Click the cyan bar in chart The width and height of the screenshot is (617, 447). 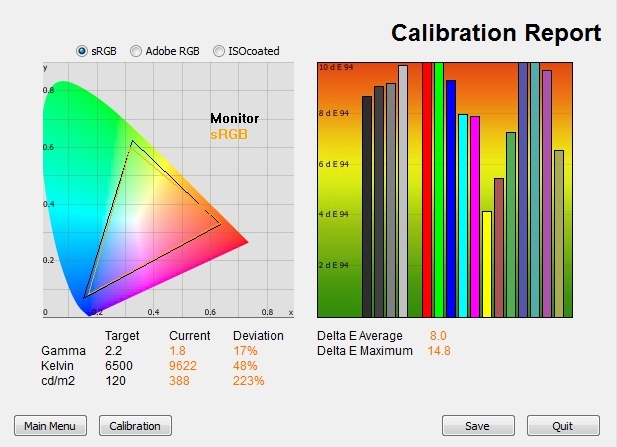click(x=463, y=216)
